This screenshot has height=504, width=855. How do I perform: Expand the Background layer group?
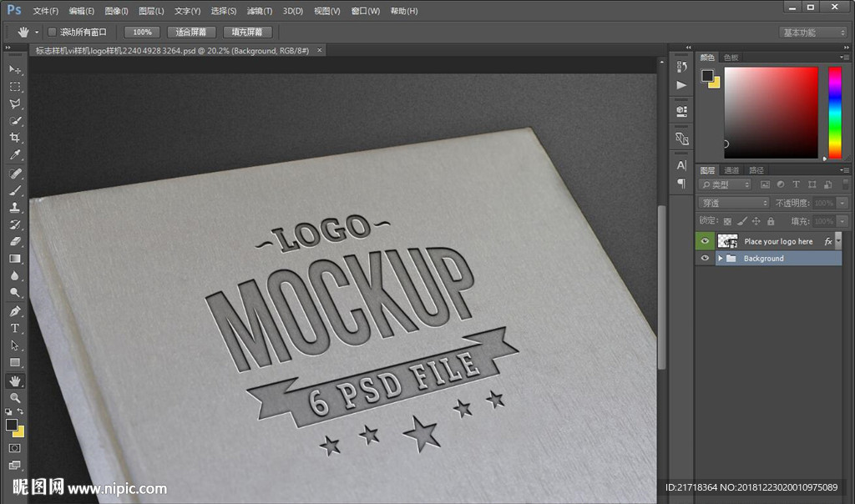tap(721, 259)
